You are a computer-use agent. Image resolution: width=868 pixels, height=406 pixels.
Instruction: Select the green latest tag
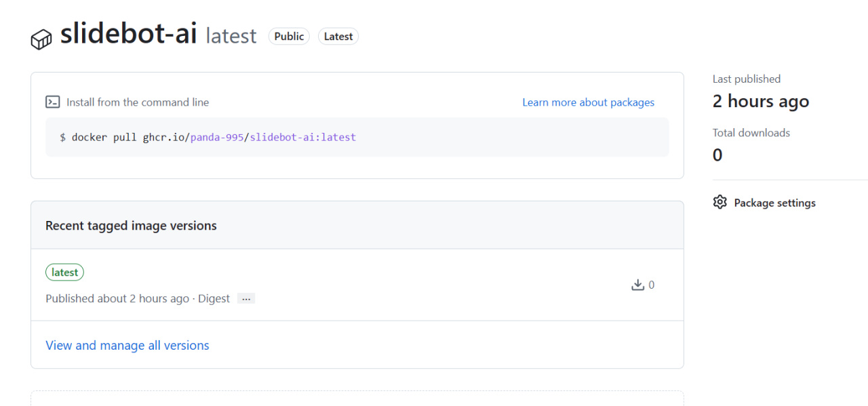pyautogui.click(x=65, y=272)
